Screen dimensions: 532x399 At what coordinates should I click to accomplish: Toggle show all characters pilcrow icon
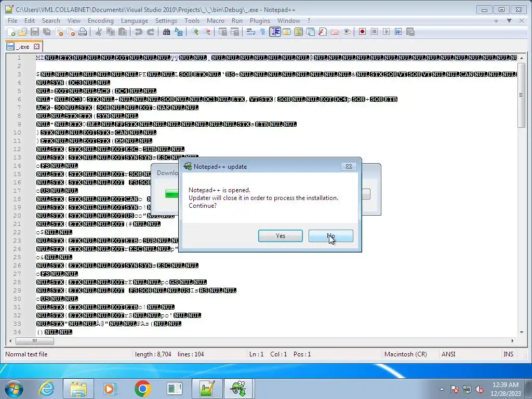[x=262, y=32]
